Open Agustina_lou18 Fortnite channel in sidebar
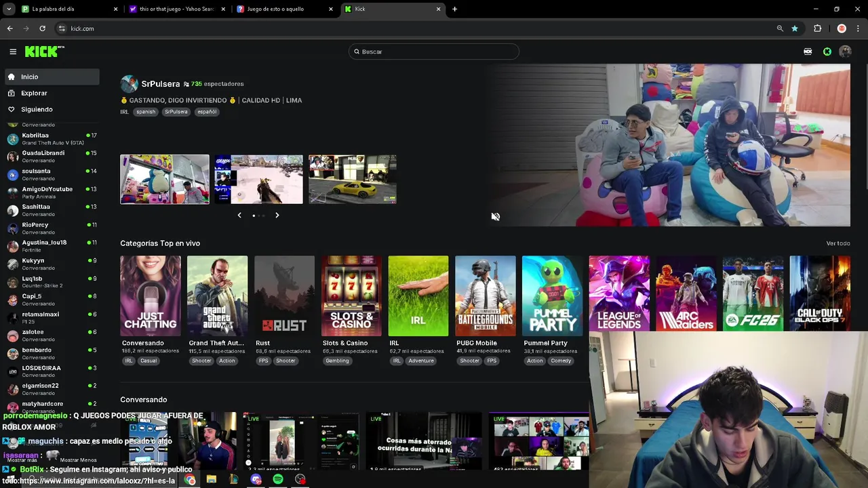Screen dimensions: 868x488 click(x=52, y=246)
